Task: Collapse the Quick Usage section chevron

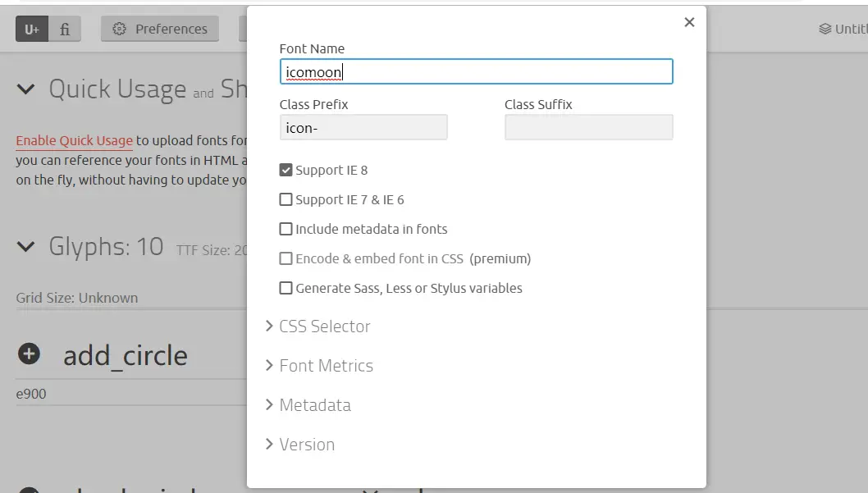Action: click(26, 89)
